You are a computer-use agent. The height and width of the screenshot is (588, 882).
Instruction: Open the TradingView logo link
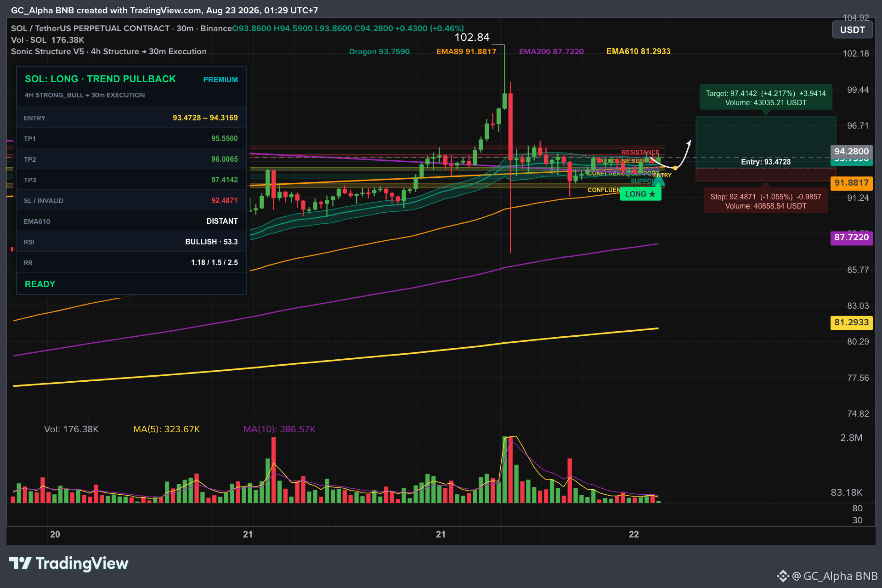pos(69,563)
